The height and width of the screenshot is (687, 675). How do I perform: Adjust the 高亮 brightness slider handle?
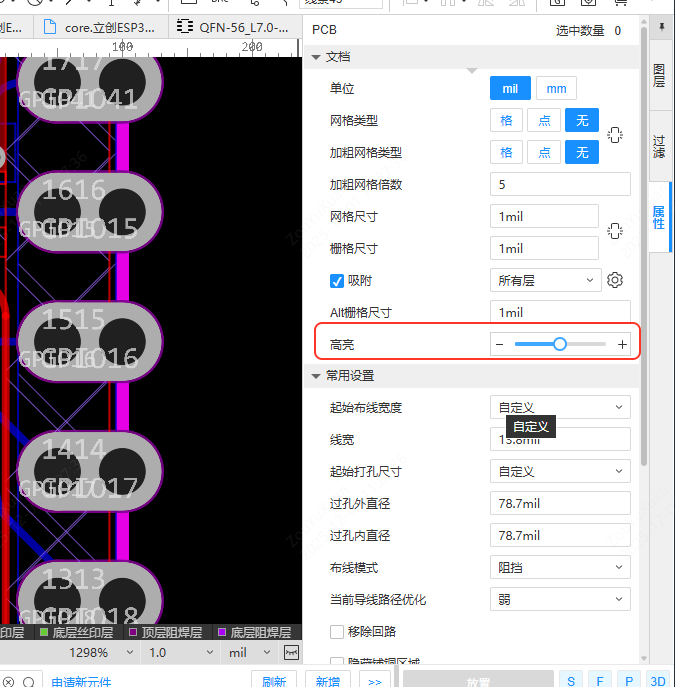pyautogui.click(x=560, y=344)
